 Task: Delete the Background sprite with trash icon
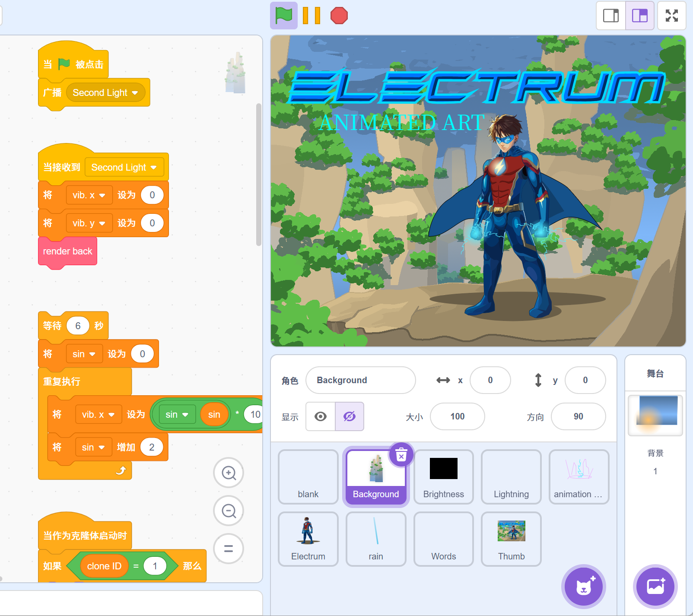[401, 455]
